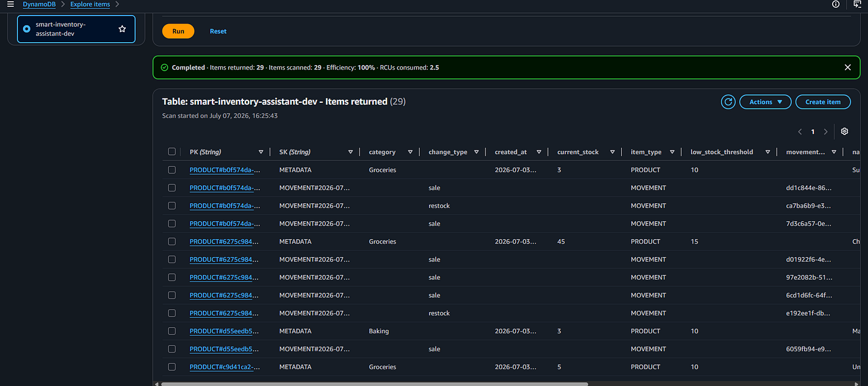The image size is (868, 386).
Task: Open category column dropdown arrow
Action: click(410, 152)
